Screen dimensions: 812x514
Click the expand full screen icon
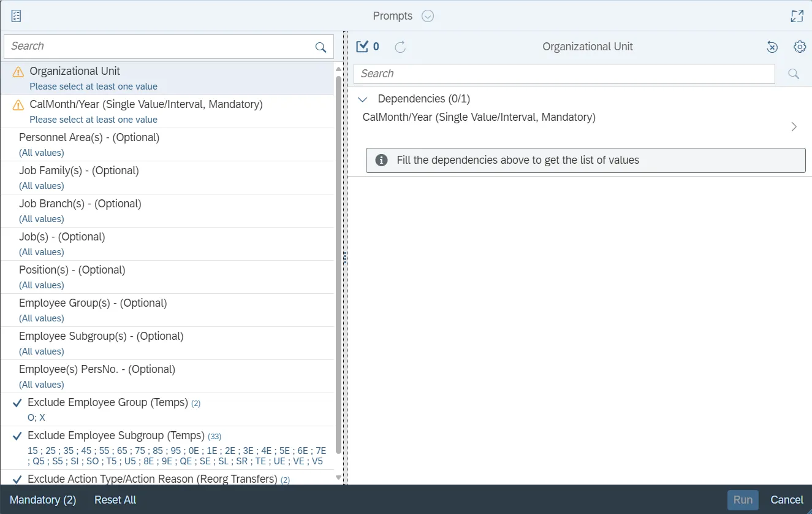[797, 16]
